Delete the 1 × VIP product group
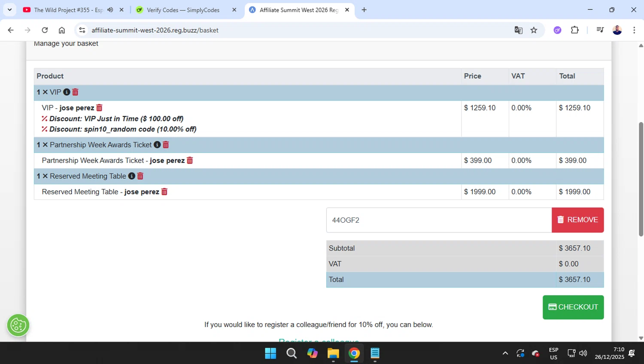Viewport: 644px width, 364px height. tap(76, 92)
